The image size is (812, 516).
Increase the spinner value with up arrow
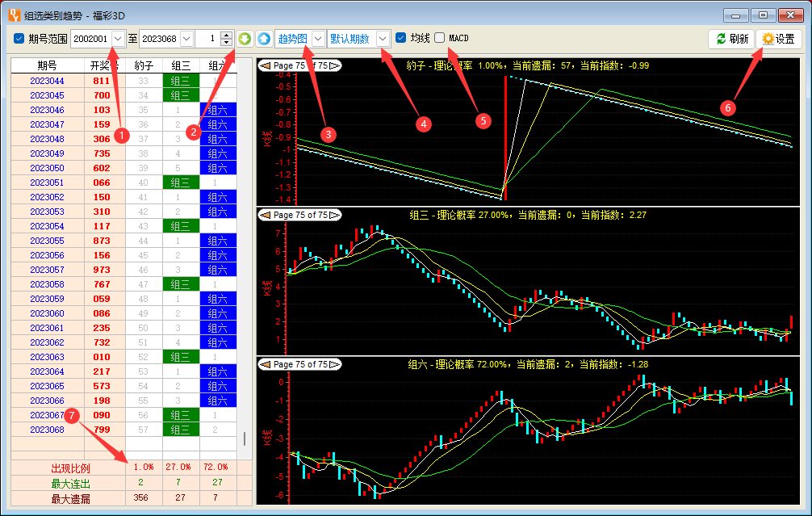[226, 35]
